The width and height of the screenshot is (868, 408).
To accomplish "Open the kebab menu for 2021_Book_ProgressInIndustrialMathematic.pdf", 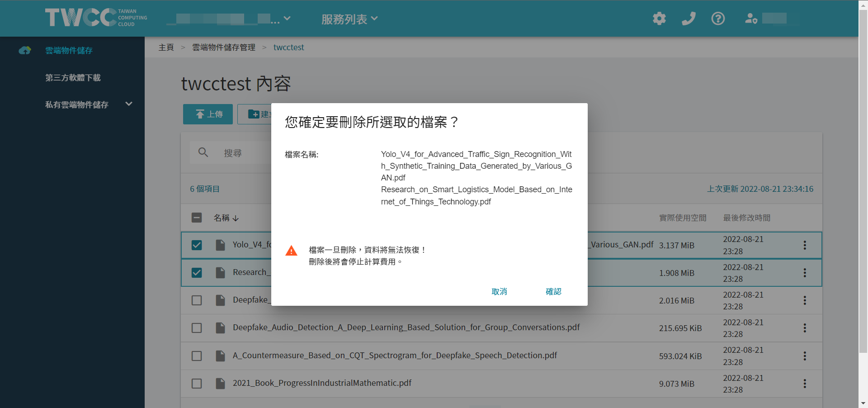I will (x=805, y=384).
